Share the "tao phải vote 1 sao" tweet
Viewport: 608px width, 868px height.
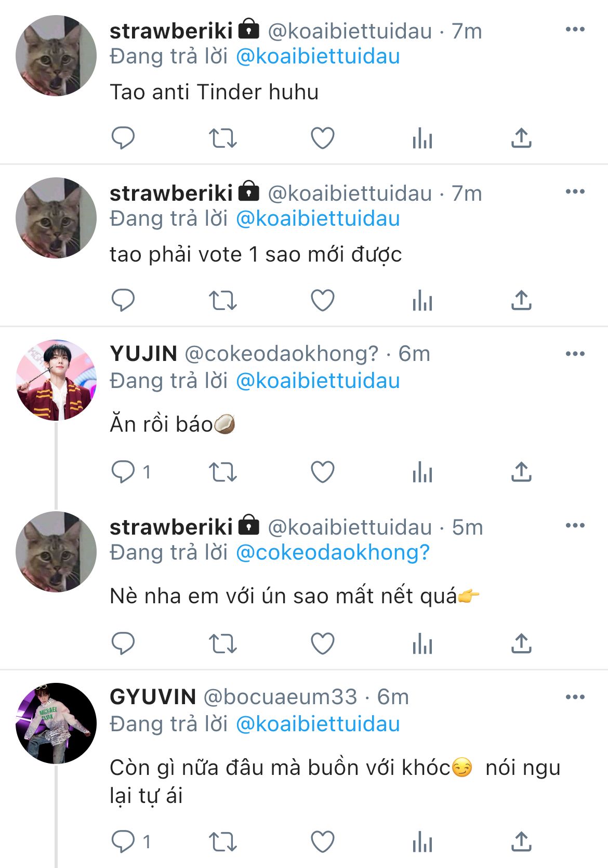point(521,301)
